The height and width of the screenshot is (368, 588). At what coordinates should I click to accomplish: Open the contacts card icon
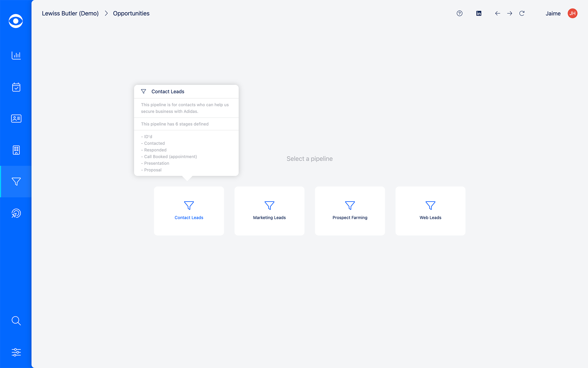point(16,119)
